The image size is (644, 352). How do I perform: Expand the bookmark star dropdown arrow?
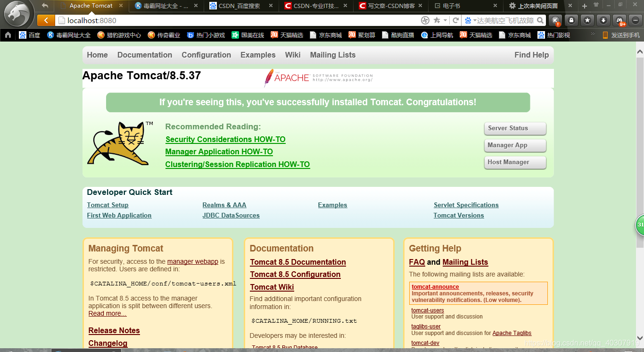(x=445, y=20)
